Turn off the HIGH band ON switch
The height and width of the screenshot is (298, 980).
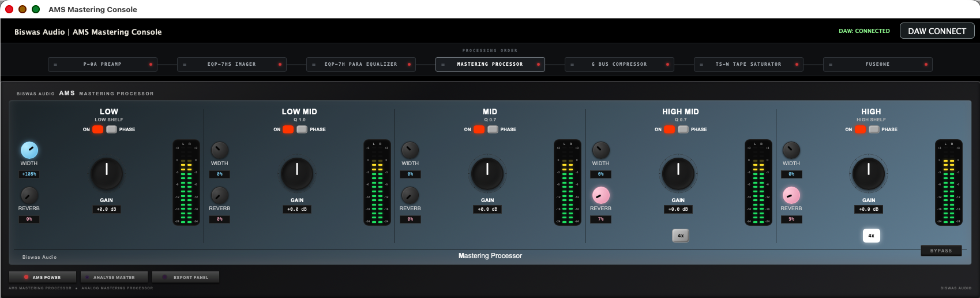[x=860, y=129]
